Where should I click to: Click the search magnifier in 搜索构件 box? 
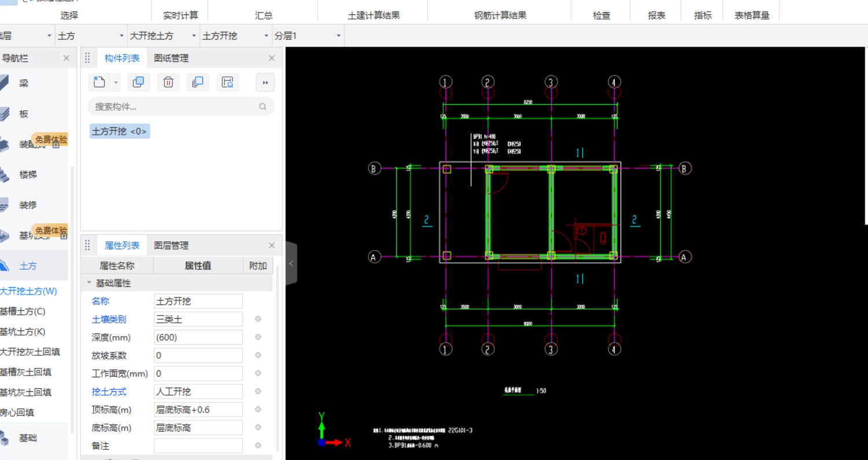[x=263, y=106]
